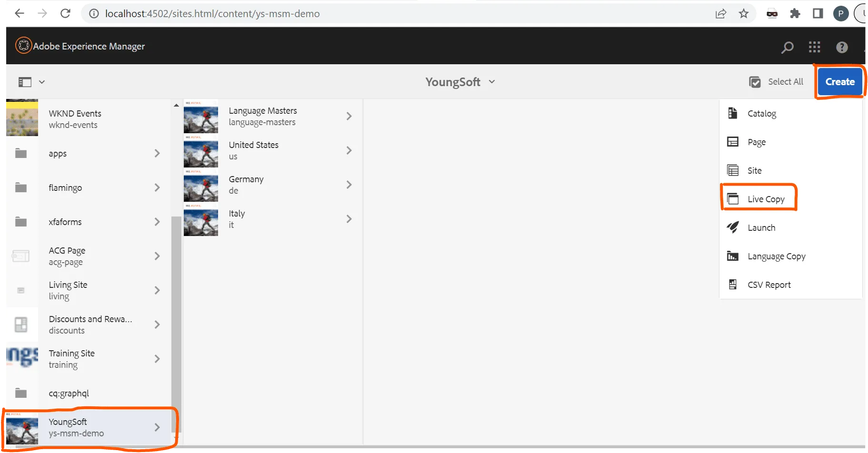Screen dimensions: 868x453
Task: Select the Italy page thumbnail
Action: point(201,220)
